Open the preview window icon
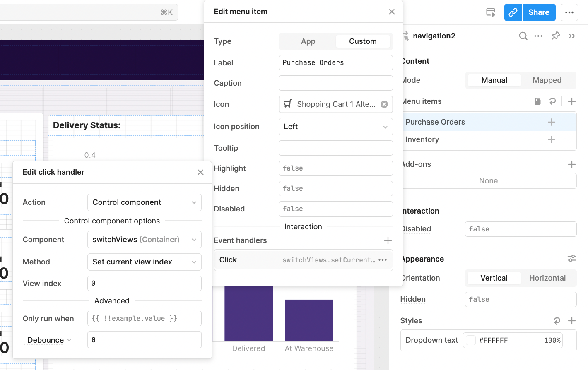This screenshot has height=370, width=588. [491, 12]
